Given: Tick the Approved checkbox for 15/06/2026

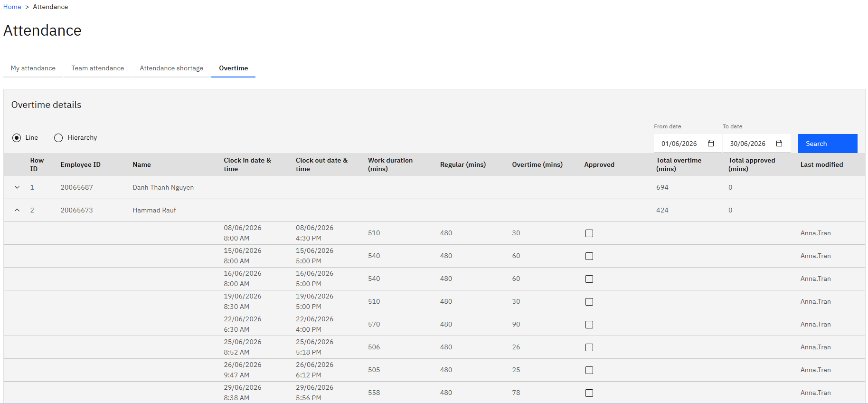Looking at the screenshot, I should tap(589, 256).
